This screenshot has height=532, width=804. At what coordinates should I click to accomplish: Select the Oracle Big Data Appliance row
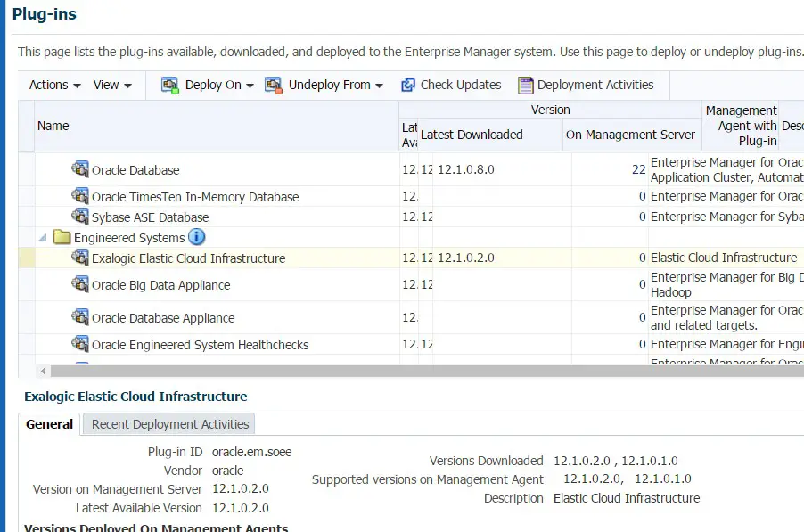(161, 285)
